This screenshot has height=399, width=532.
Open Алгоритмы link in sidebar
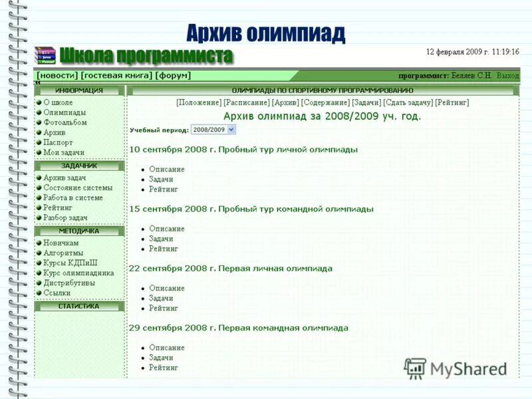[x=63, y=253]
